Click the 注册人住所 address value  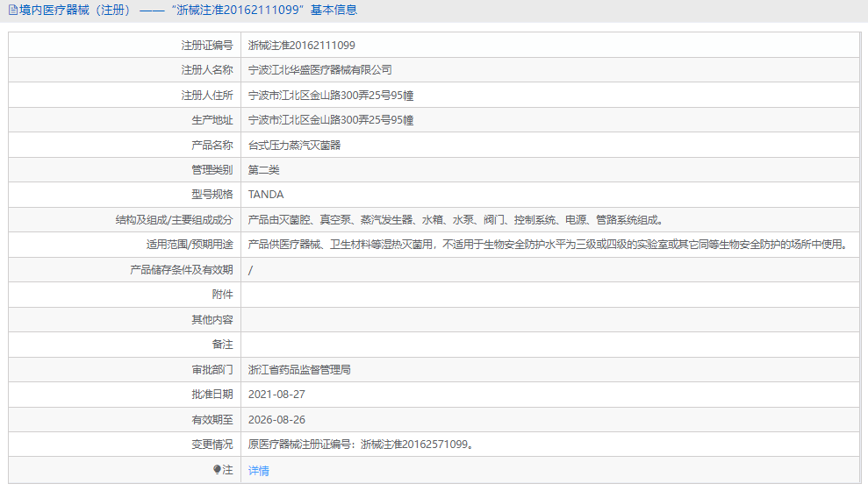coord(331,96)
